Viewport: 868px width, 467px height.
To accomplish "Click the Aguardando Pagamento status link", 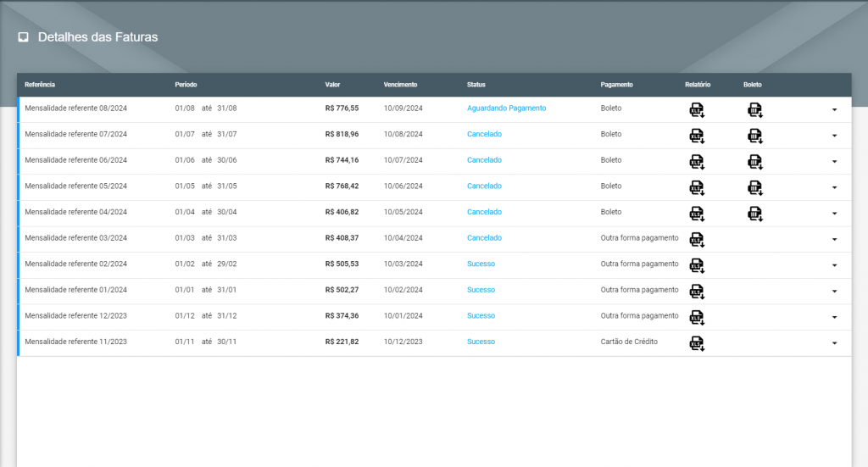I will point(507,108).
